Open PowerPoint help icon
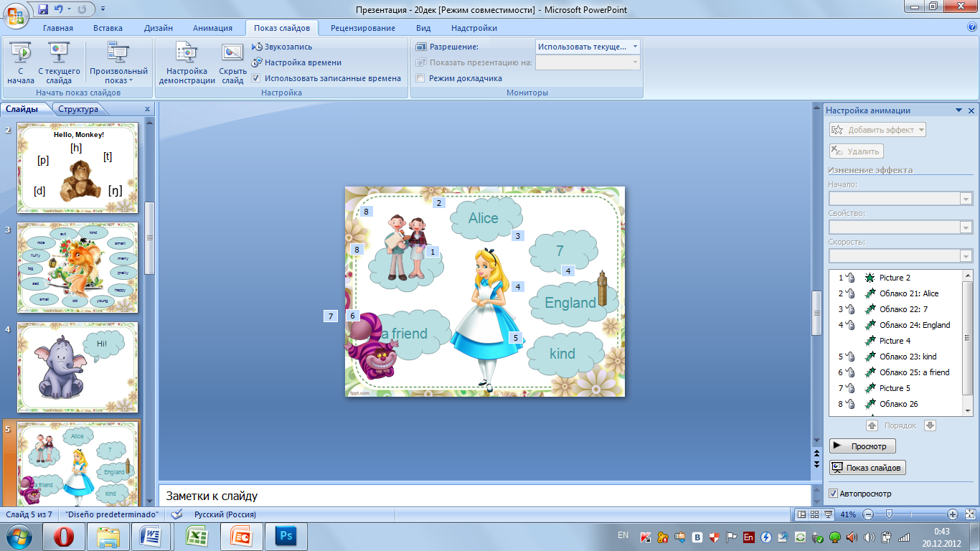The width and height of the screenshot is (980, 551). point(971,27)
